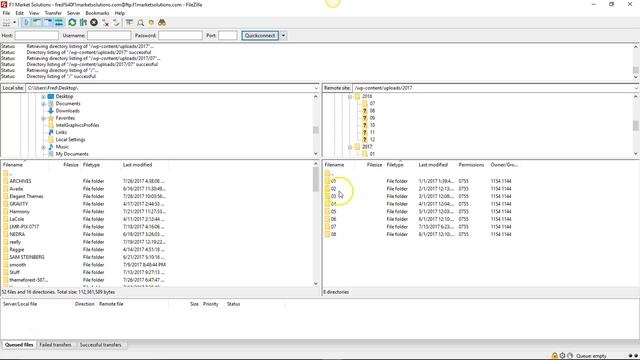This screenshot has height=360, width=640.
Task: Toggle local directory tree display
Action: click(x=37, y=23)
